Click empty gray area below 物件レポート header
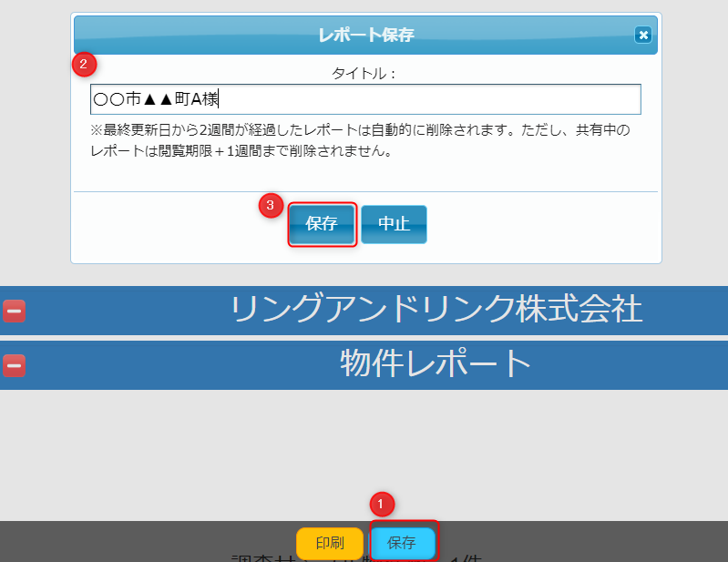 click(x=364, y=446)
